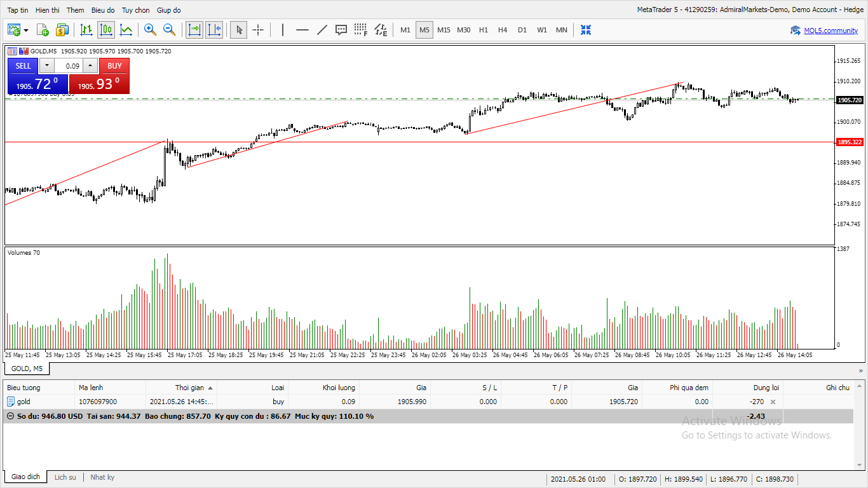Decrease lot volume with down arrow
This screenshot has height=488, width=868.
(47, 66)
